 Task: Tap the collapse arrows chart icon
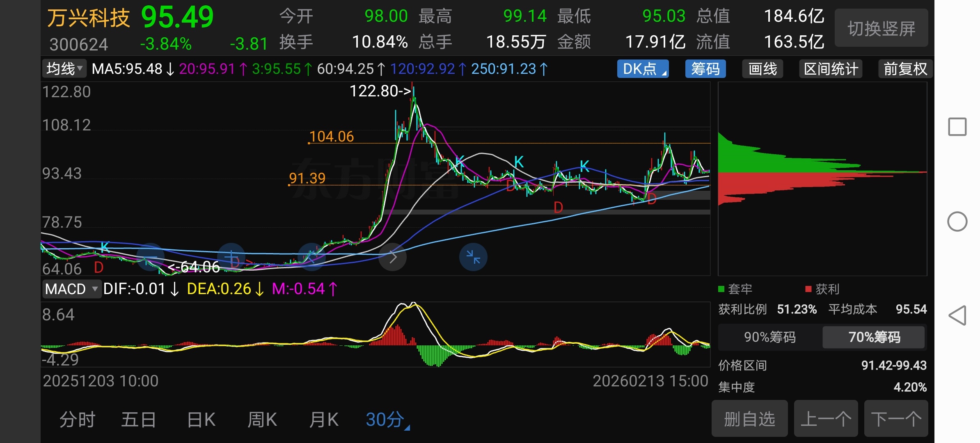coord(473,257)
